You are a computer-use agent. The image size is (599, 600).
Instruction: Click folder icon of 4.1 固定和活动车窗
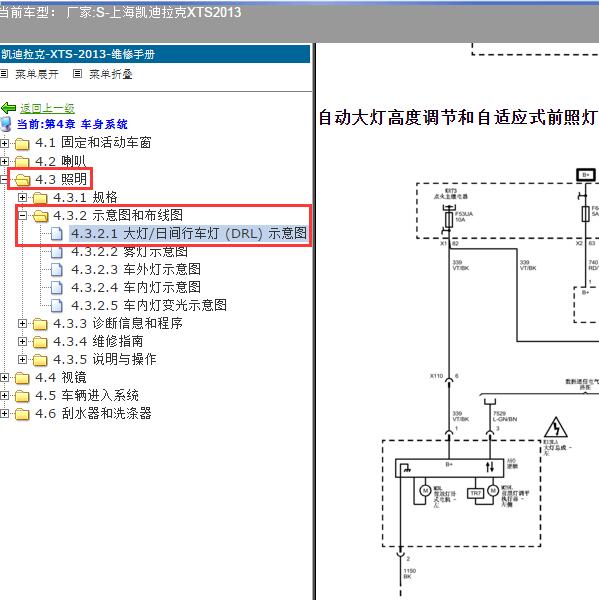point(22,144)
